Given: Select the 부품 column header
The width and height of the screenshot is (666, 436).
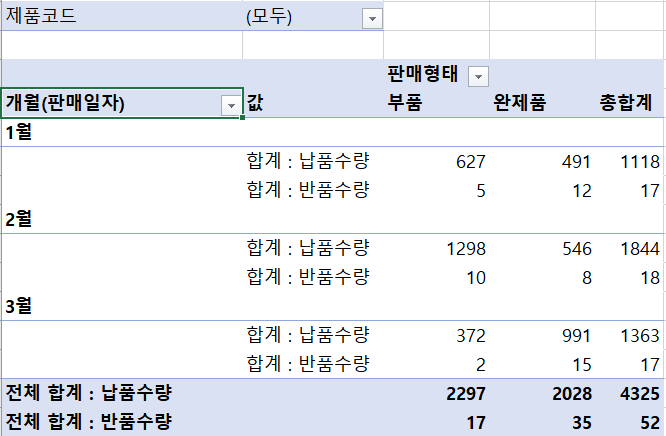Looking at the screenshot, I should [x=405, y=103].
